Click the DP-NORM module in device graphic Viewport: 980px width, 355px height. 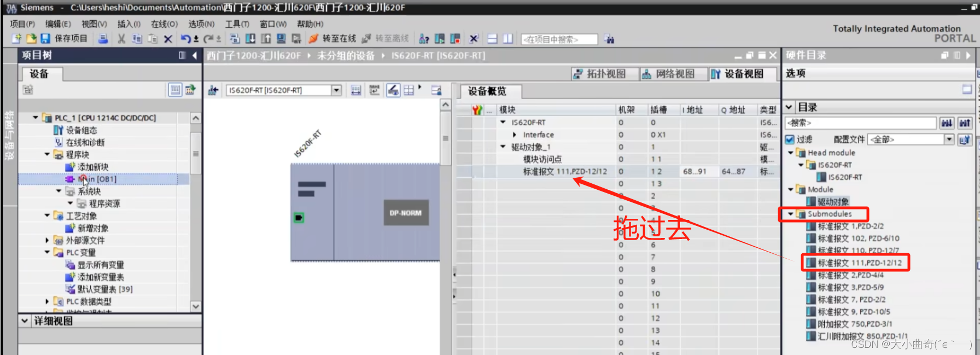(405, 213)
